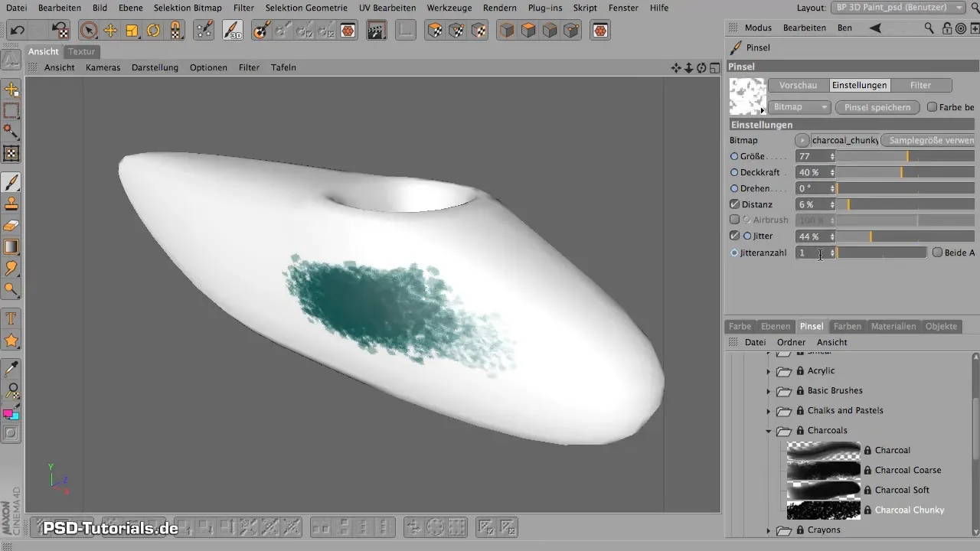Adjust the Größe slider

pyautogui.click(x=906, y=156)
